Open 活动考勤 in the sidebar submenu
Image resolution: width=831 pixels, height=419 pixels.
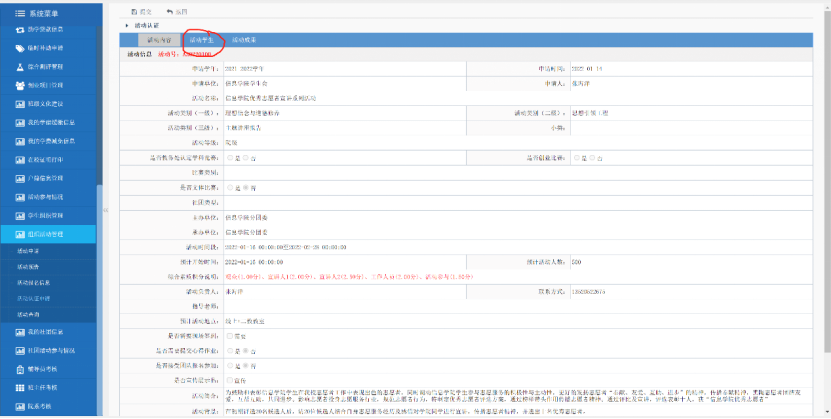[29, 314]
